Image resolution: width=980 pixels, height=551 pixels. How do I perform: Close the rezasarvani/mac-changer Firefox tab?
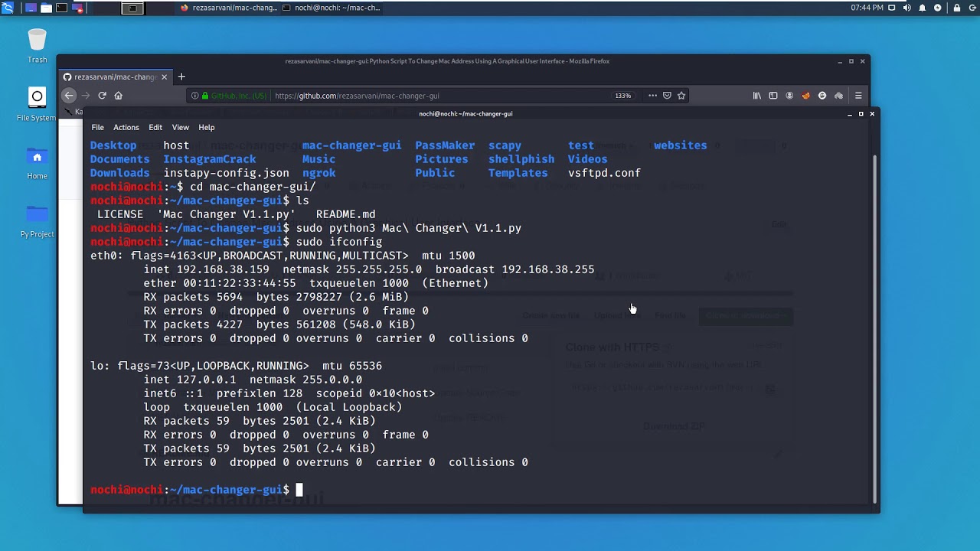(x=164, y=77)
